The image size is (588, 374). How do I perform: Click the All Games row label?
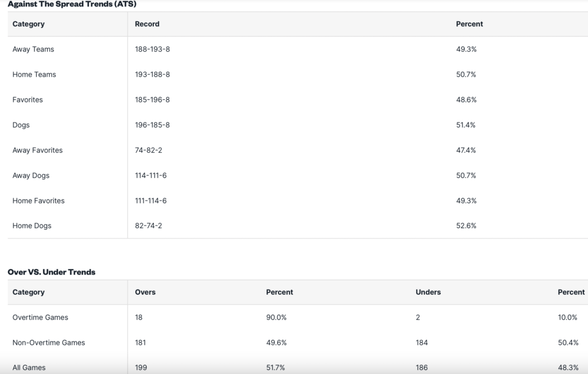coord(29,368)
